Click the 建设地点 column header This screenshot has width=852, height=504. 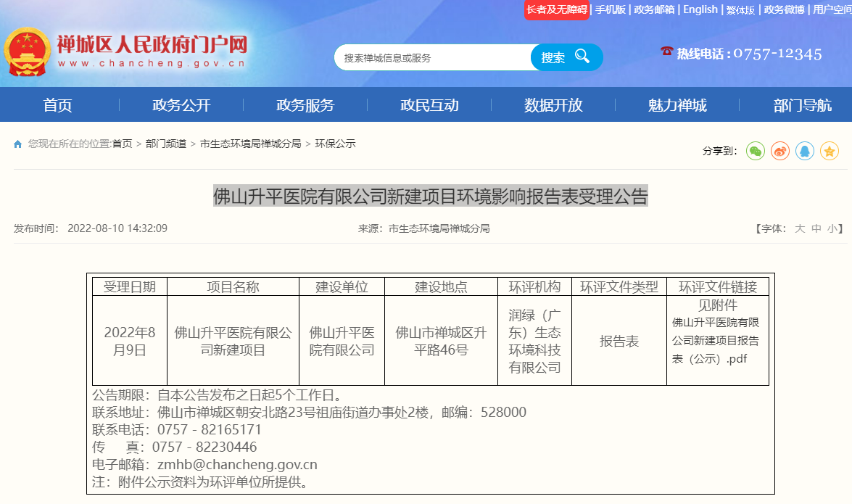pyautogui.click(x=441, y=287)
